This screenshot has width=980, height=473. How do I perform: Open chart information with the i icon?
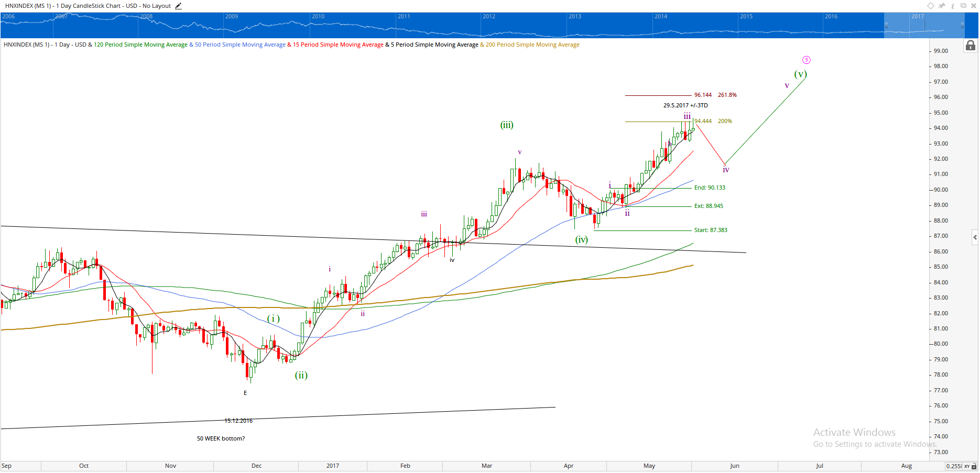(x=953, y=6)
